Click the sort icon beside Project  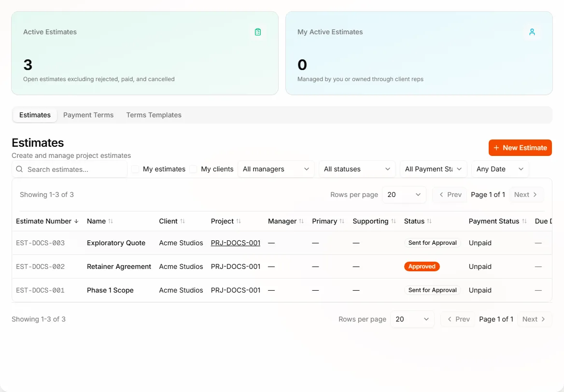[239, 221]
